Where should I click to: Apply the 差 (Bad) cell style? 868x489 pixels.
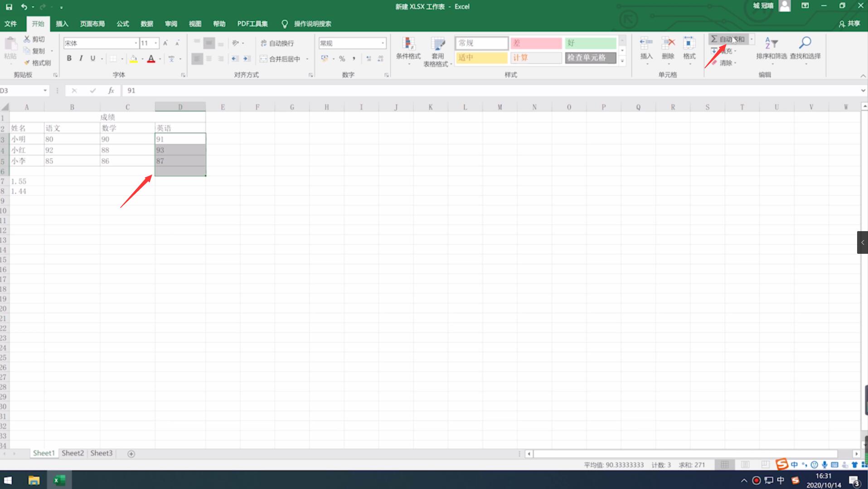coord(536,43)
